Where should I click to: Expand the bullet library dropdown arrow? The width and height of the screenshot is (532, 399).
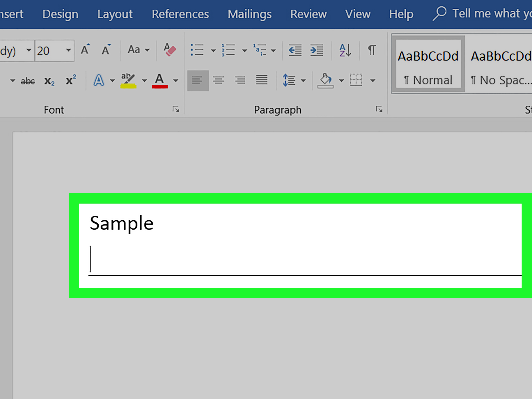tap(213, 51)
